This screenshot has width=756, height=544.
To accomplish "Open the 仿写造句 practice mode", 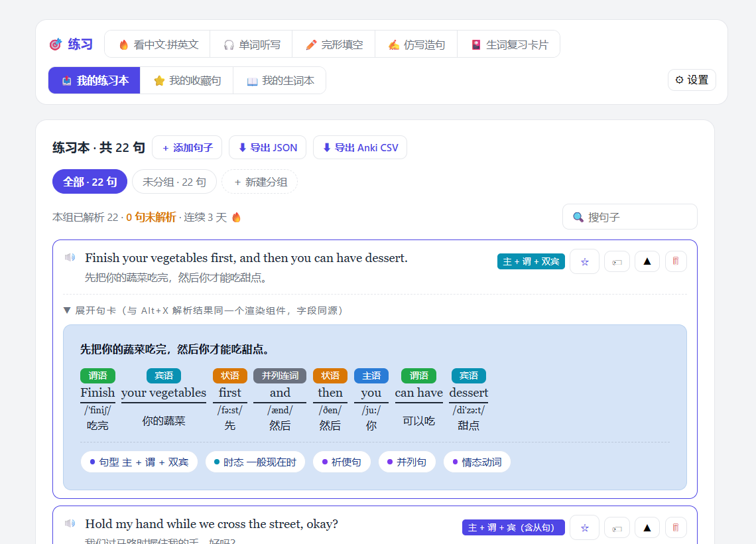I will [x=416, y=44].
